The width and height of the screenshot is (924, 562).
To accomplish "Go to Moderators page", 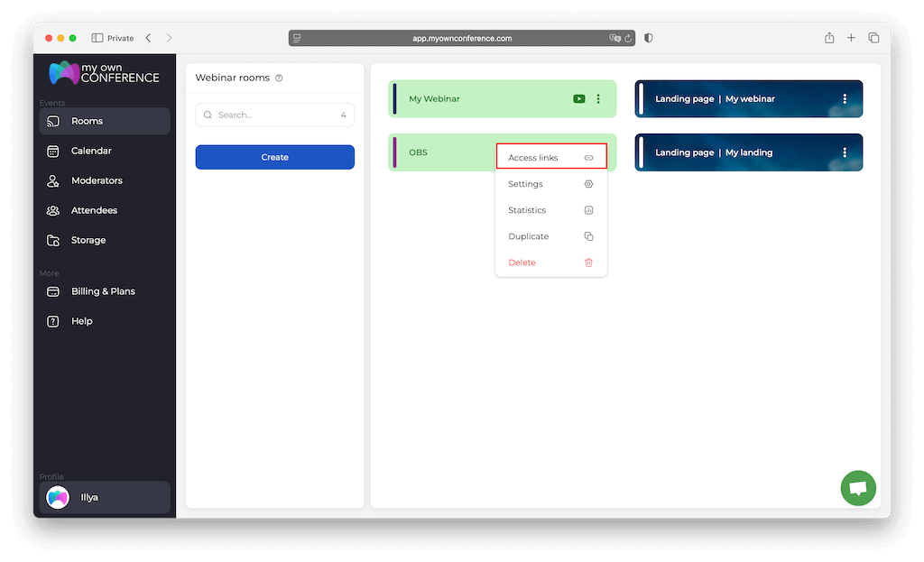I will 105,180.
